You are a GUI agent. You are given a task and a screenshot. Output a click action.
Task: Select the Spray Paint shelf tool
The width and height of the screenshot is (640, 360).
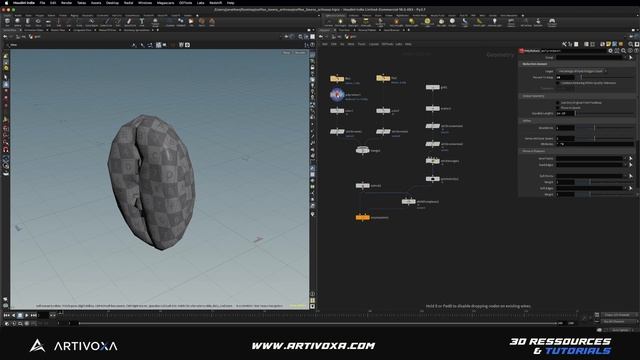(130, 22)
